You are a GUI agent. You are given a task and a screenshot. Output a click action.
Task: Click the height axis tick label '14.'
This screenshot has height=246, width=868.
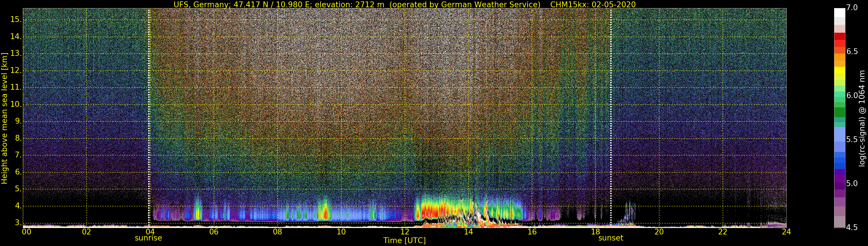(x=16, y=36)
